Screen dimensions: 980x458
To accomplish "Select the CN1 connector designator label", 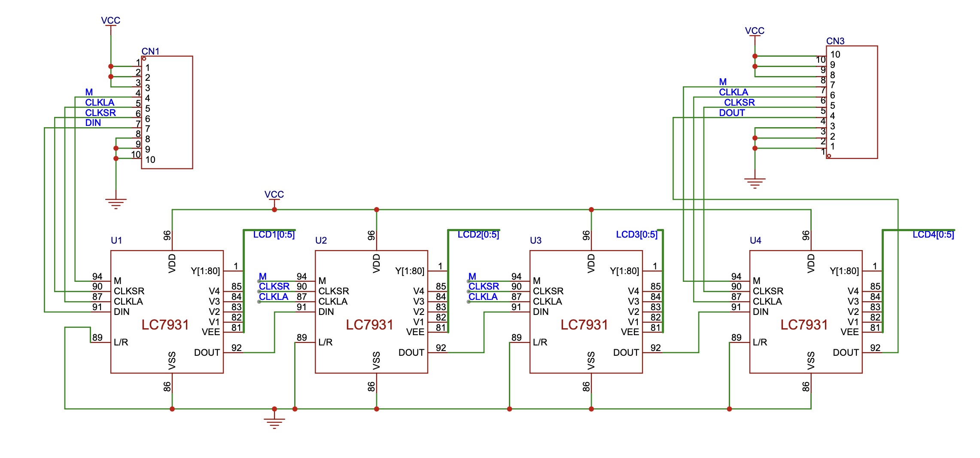I will coord(150,52).
